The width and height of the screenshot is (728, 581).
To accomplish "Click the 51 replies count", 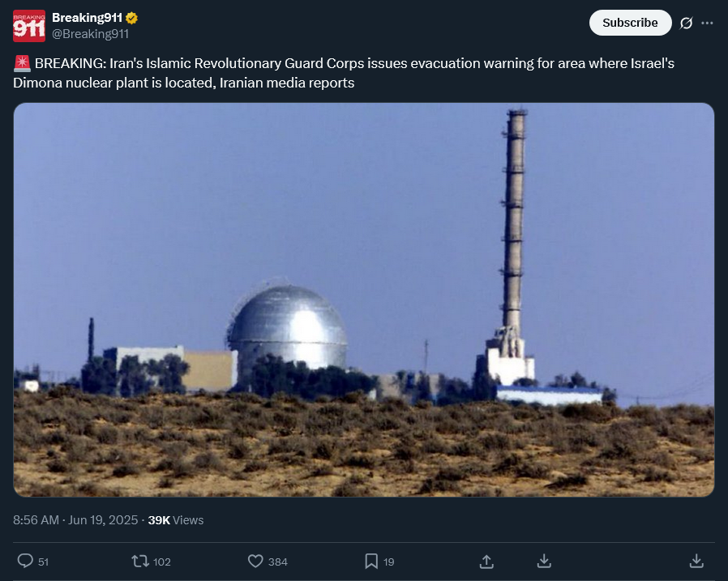I will pos(44,562).
